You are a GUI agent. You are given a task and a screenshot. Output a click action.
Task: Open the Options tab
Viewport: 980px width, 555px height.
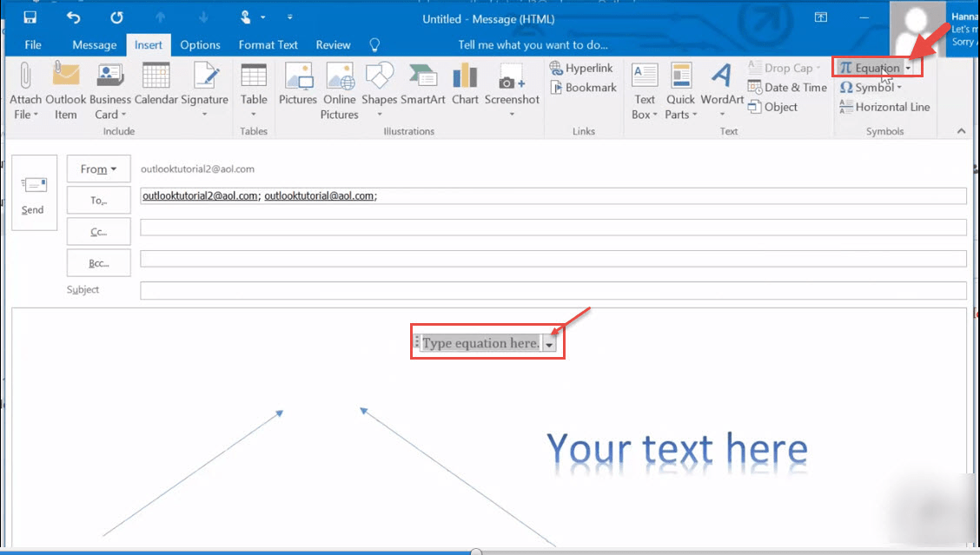coord(200,45)
